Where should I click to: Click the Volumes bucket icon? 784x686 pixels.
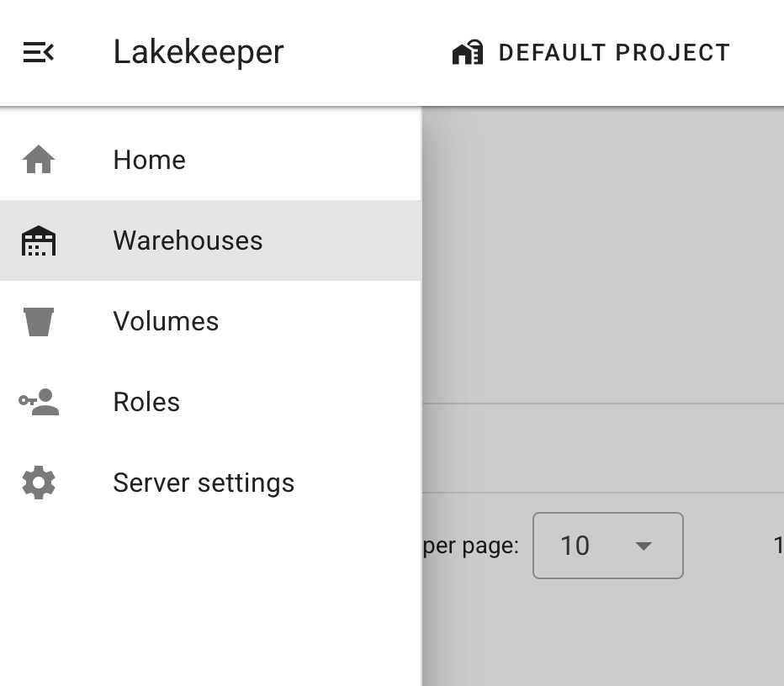tap(39, 322)
